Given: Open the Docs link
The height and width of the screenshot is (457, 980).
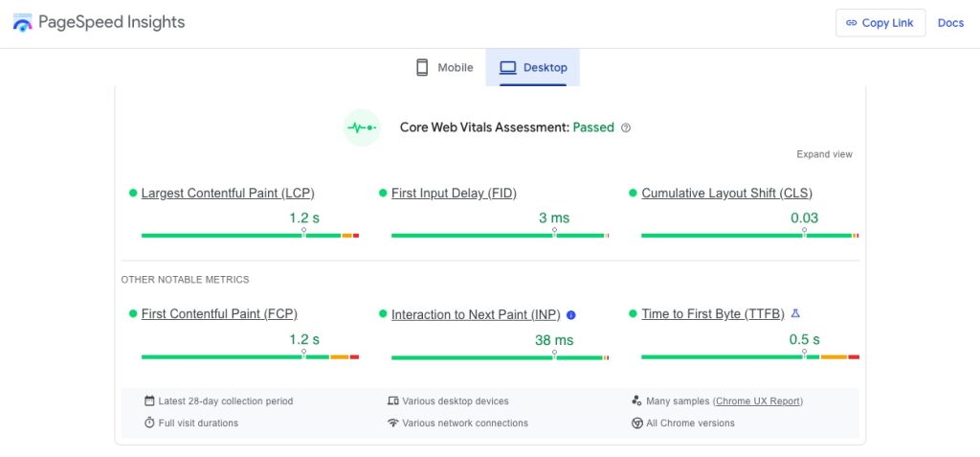Looking at the screenshot, I should pyautogui.click(x=950, y=23).
